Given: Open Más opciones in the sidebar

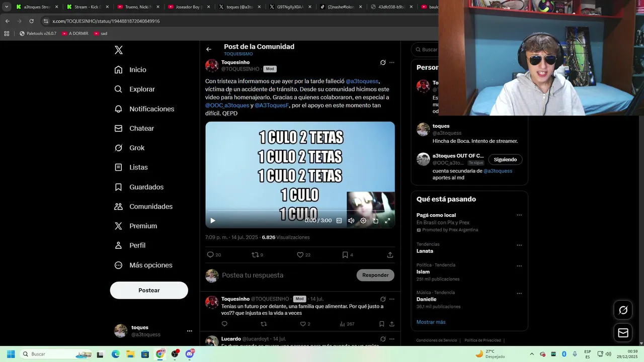Looking at the screenshot, I should pos(143,265).
